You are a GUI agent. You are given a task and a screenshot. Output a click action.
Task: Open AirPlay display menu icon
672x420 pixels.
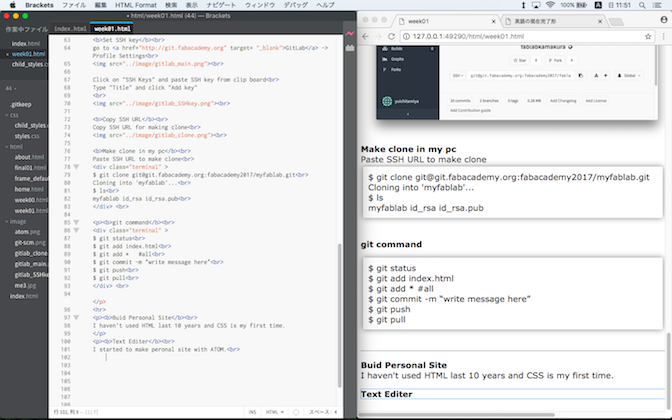coord(536,5)
